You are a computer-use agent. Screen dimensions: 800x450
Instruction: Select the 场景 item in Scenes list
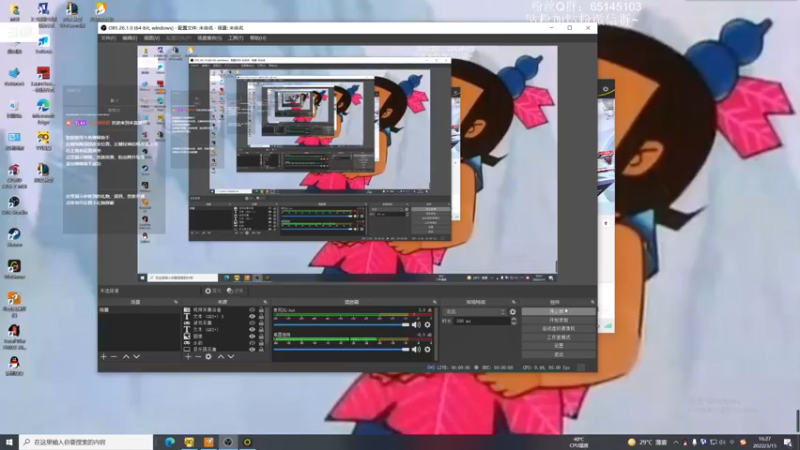point(139,310)
